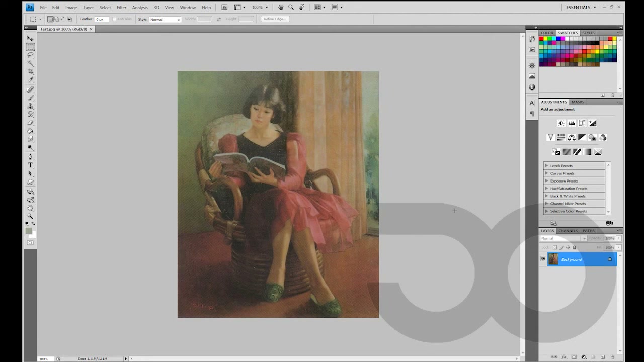This screenshot has width=644, height=362.
Task: Expand the Channel Mixer Presets list
Action: (x=546, y=204)
